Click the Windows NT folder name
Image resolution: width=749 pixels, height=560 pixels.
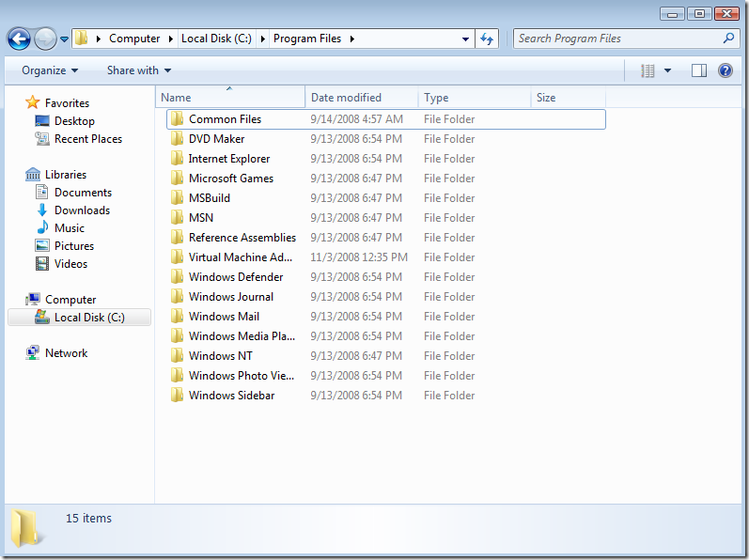[220, 356]
